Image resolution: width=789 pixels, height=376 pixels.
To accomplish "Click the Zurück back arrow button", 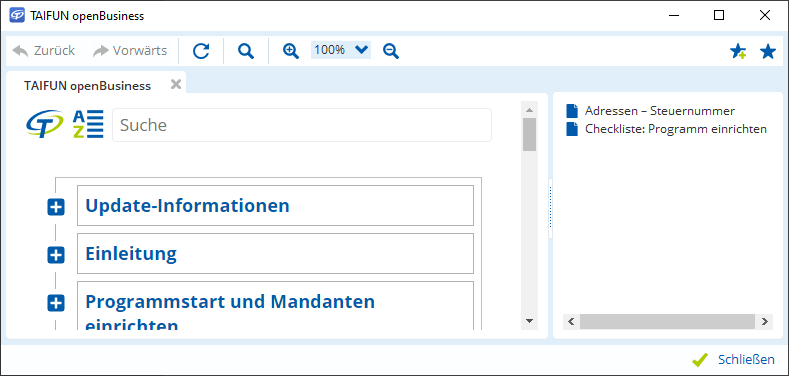I will click(x=43, y=50).
